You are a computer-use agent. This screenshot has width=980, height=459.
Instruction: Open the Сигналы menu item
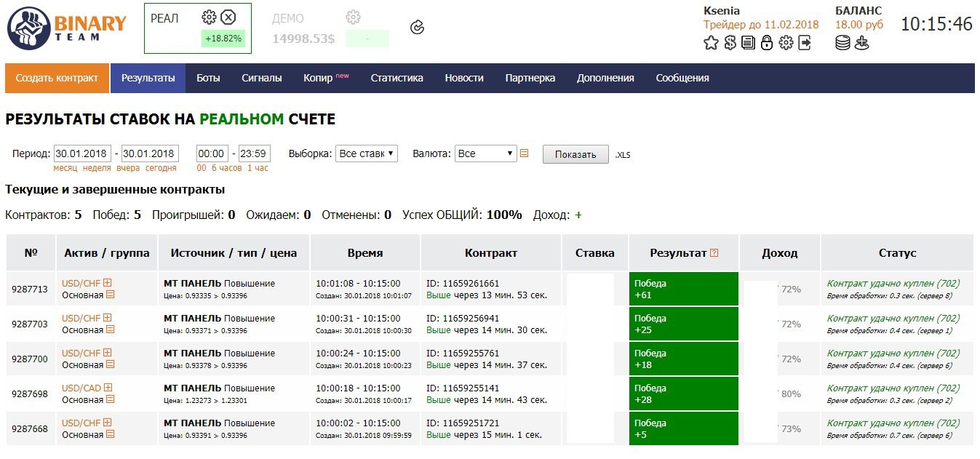(x=262, y=78)
